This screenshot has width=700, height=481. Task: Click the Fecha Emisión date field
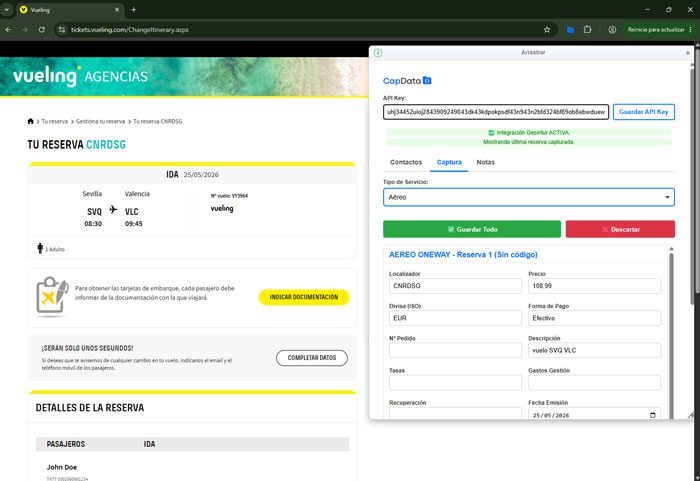594,414
